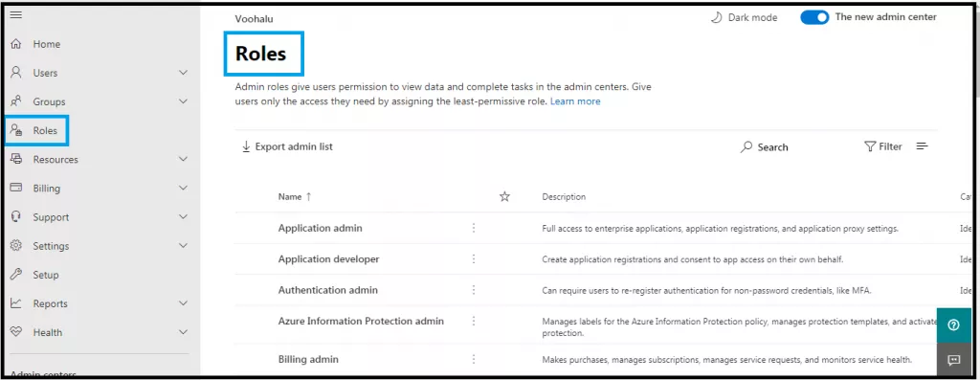Expand the Billing section chevron

(183, 188)
